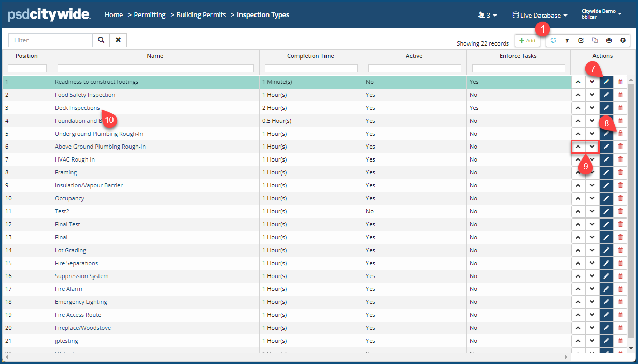Click the search magnifier icon
The width and height of the screenshot is (638, 364).
click(x=101, y=40)
